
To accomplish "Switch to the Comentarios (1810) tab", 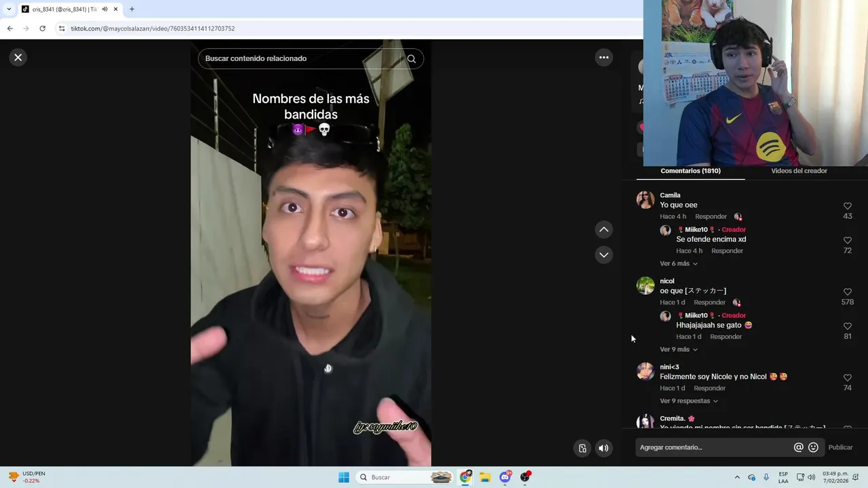I will [690, 171].
